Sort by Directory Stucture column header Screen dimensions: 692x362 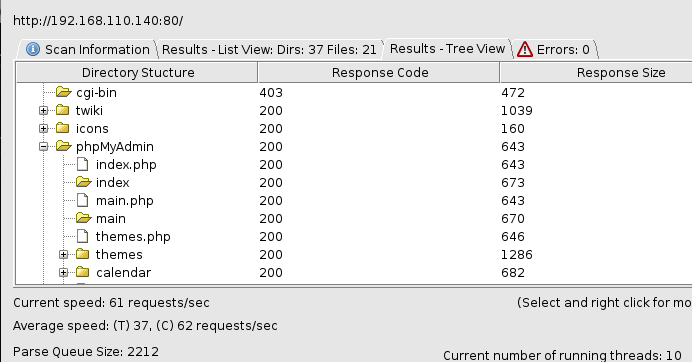click(137, 72)
